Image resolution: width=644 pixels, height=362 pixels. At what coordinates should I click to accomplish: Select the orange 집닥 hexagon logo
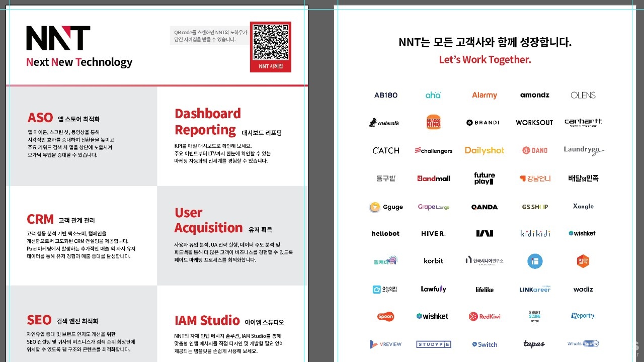pos(583,261)
